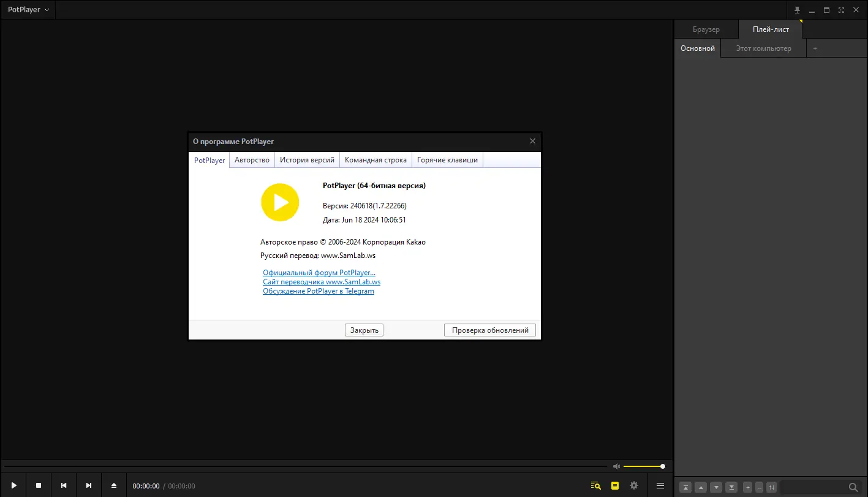Stop playback with the Stop button

click(39, 485)
